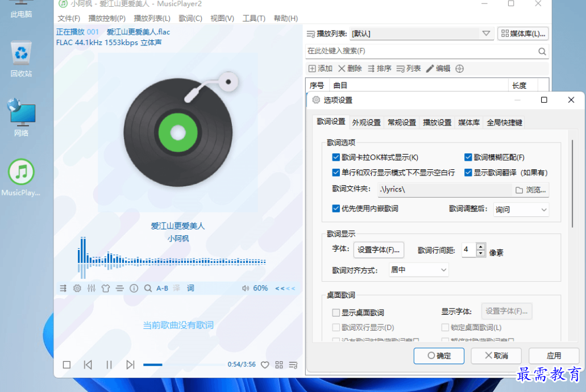
Task: Stop playback with the stop button
Action: [x=67, y=365]
